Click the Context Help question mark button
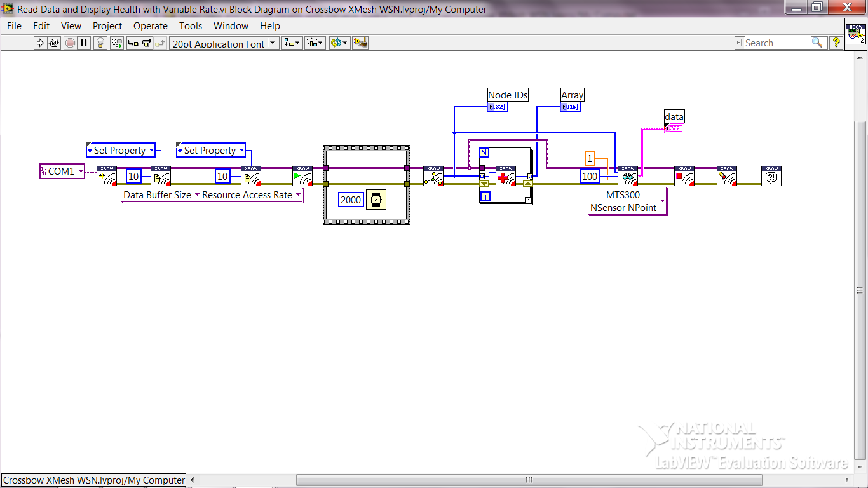The height and width of the screenshot is (488, 868). tap(836, 43)
